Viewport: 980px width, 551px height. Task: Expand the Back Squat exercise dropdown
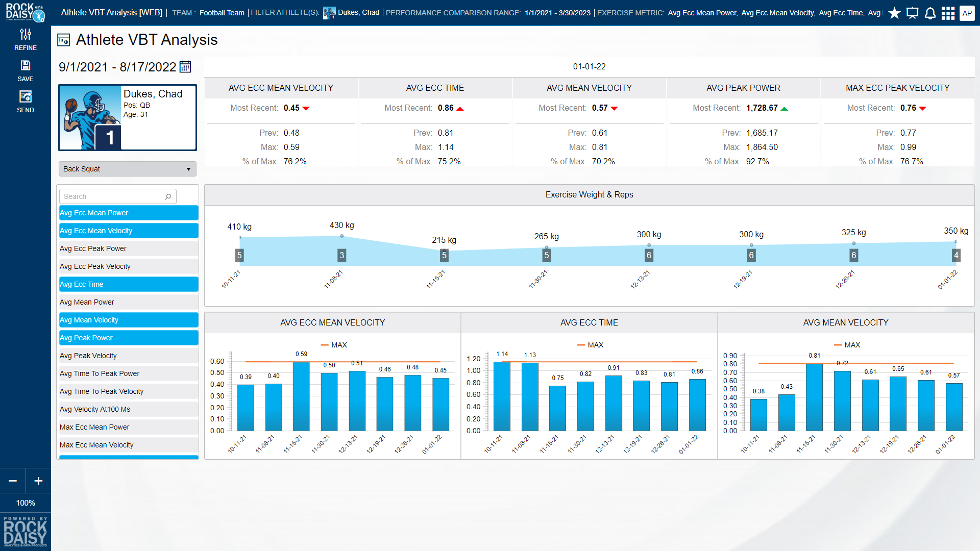pyautogui.click(x=127, y=169)
